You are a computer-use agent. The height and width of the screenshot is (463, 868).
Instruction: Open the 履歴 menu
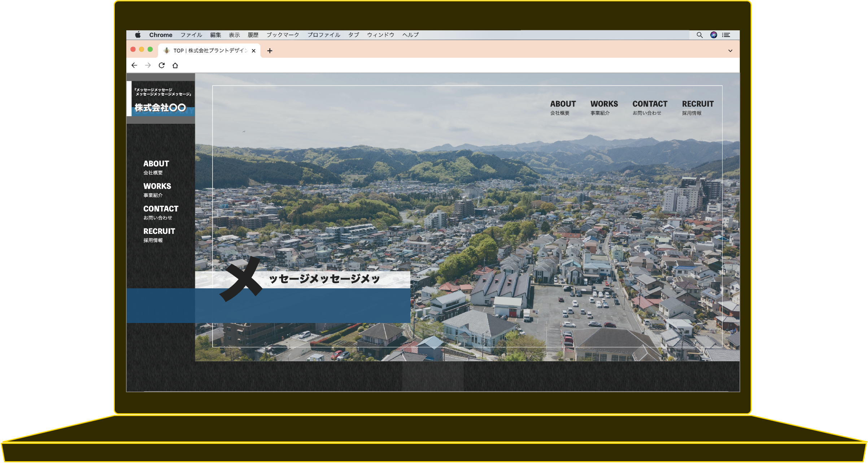(253, 35)
